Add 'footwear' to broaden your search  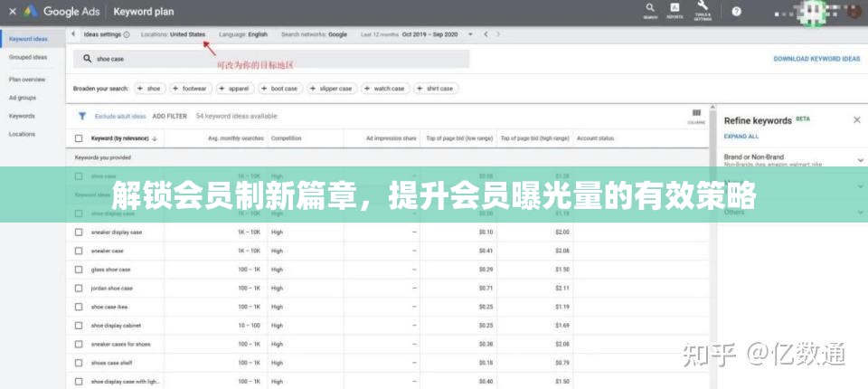191,89
